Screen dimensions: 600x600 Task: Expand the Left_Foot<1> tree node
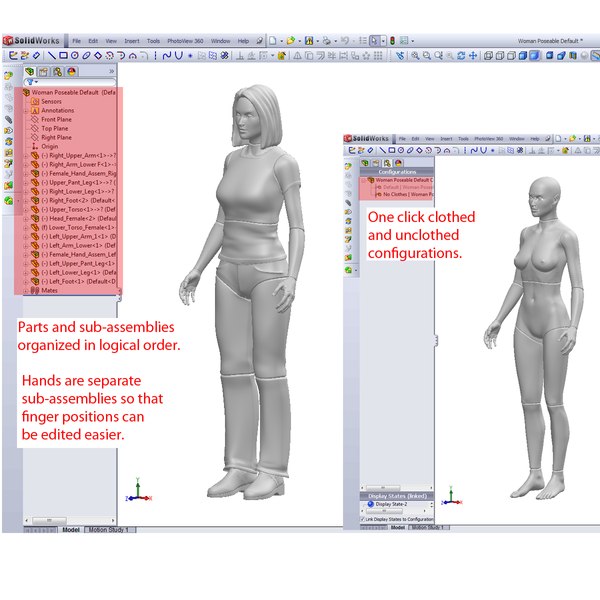(x=26, y=282)
